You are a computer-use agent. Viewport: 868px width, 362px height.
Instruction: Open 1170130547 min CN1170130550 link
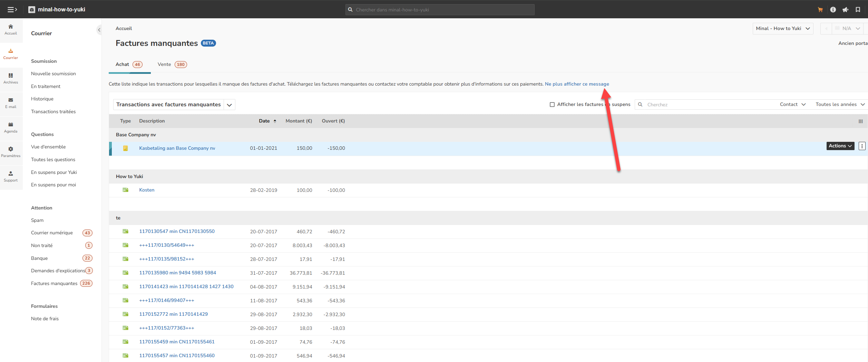[x=177, y=232]
